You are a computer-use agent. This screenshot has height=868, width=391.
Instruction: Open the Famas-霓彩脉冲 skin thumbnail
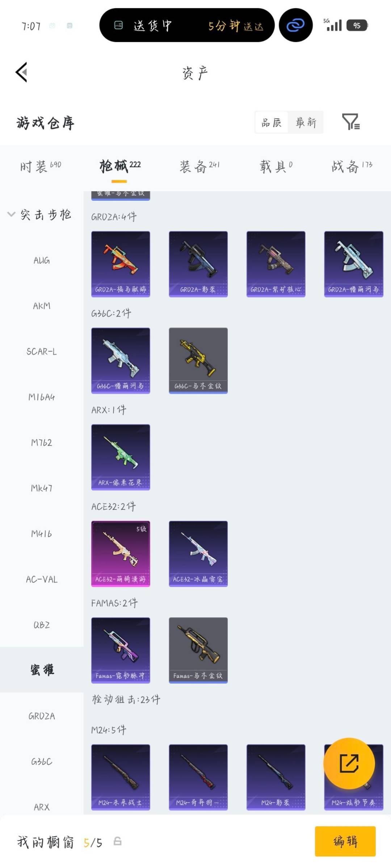[121, 651]
